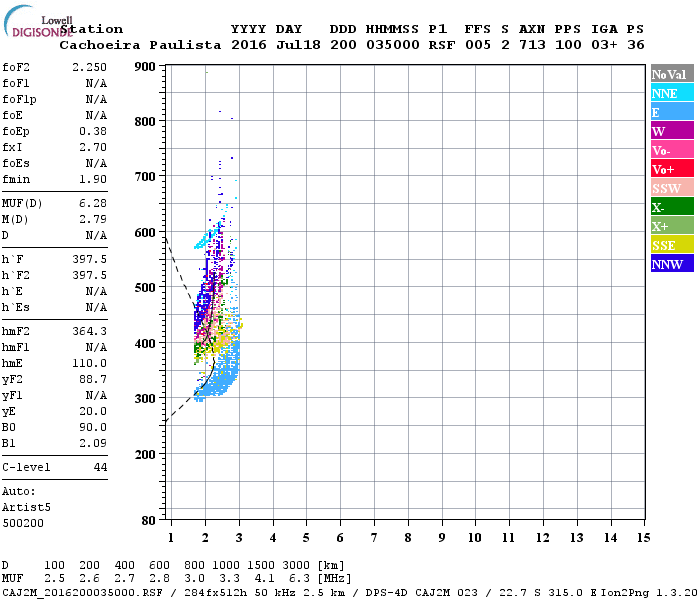Click the 80 km height axis label
The width and height of the screenshot is (700, 600).
tap(149, 521)
